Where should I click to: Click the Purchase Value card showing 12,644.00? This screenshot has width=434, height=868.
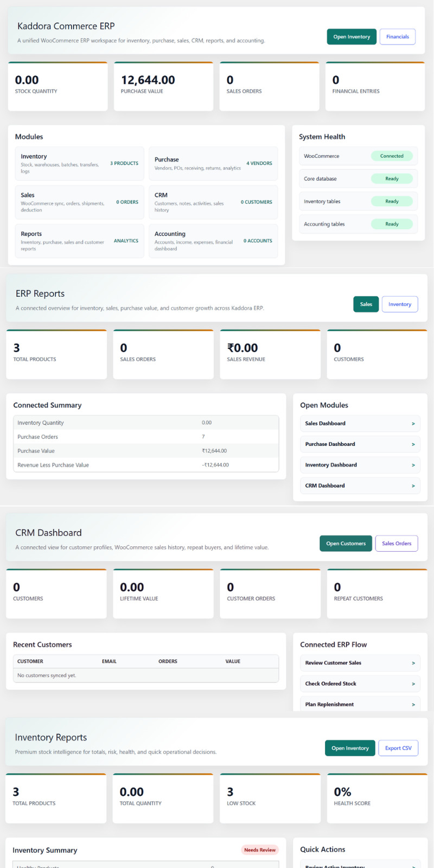[165, 86]
